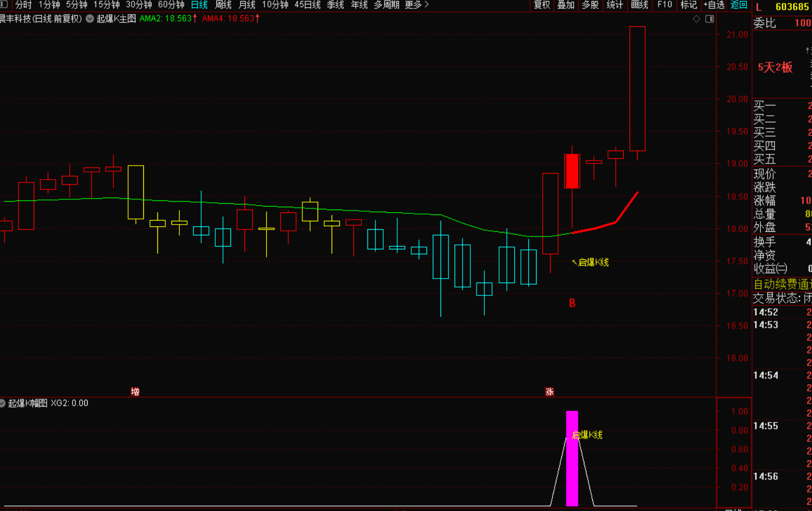Screen dimensions: 812x511
Task: Open the 起爆K主图 indicator dropdown
Action: (90, 19)
